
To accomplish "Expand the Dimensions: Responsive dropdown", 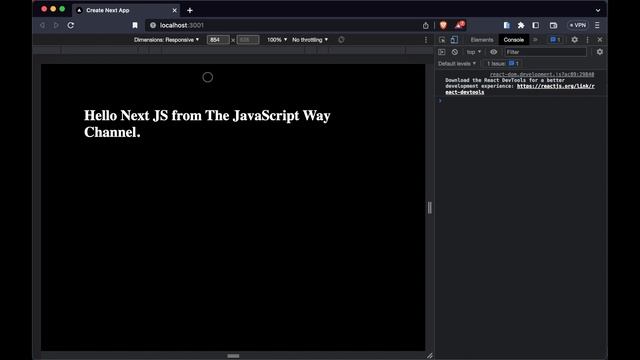I will tap(167, 40).
